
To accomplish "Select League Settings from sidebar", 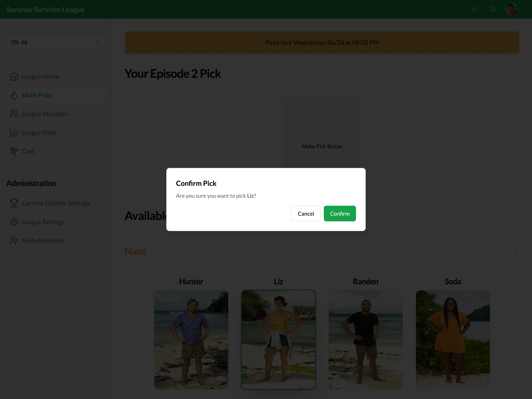I will point(43,222).
